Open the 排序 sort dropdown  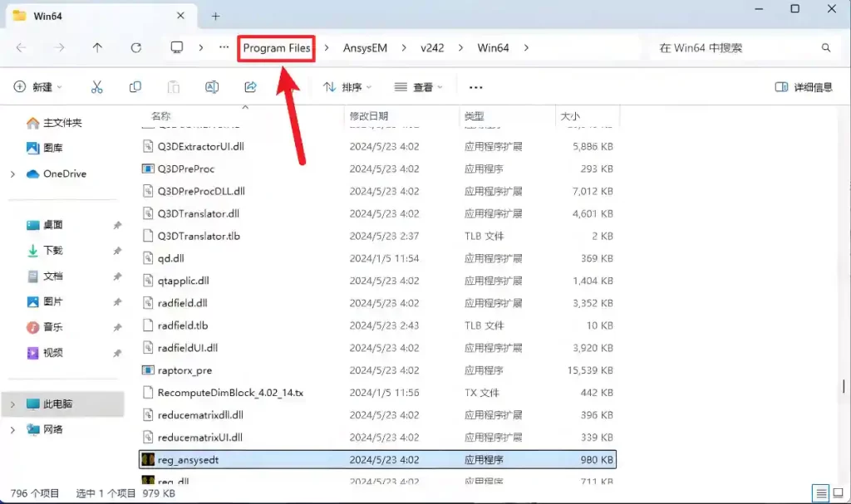(x=347, y=87)
